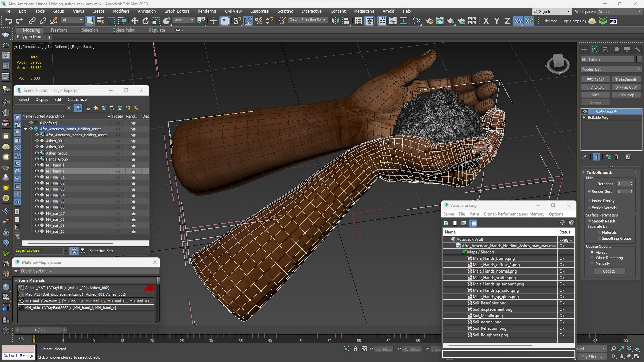The image size is (644, 362).
Task: Click the Search by Name material field
Action: point(89,271)
